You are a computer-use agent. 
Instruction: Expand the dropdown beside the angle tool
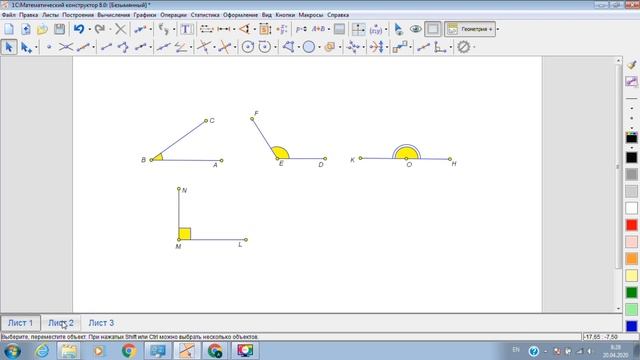(191, 48)
